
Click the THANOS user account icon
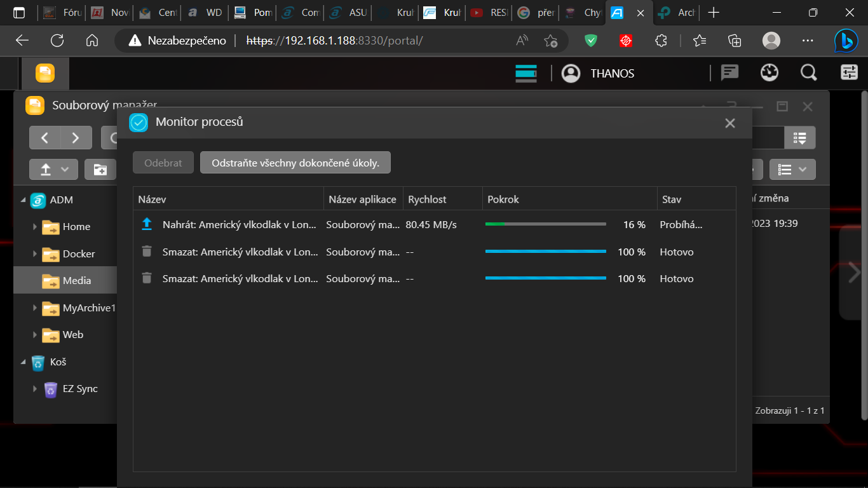coord(571,74)
